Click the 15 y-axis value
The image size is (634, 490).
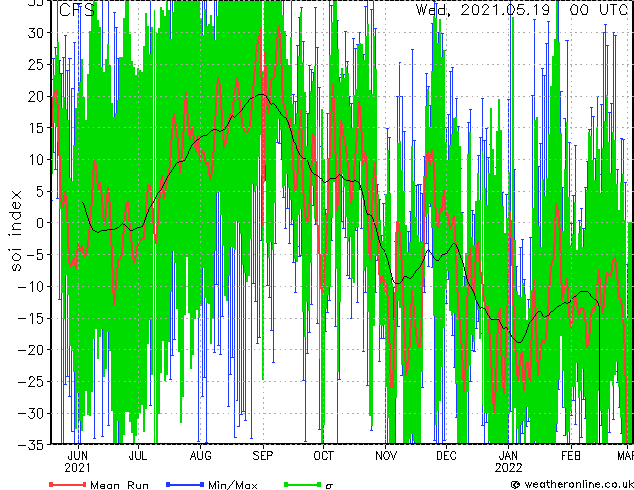(x=36, y=128)
